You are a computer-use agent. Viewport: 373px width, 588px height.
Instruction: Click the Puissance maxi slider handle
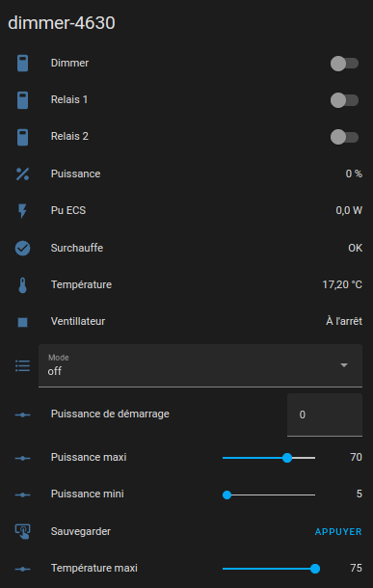pyautogui.click(x=287, y=458)
